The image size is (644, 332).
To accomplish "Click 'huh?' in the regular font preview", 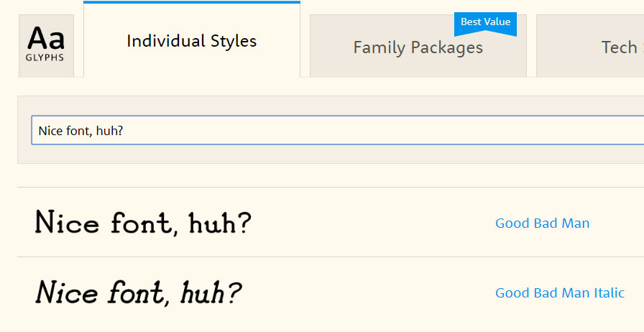I will tap(219, 223).
